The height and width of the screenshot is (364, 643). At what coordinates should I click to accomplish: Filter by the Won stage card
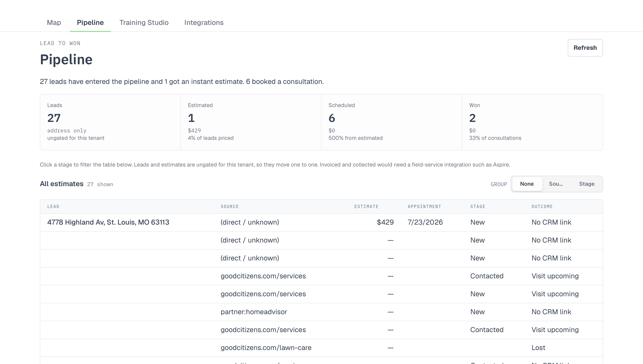[x=532, y=122]
